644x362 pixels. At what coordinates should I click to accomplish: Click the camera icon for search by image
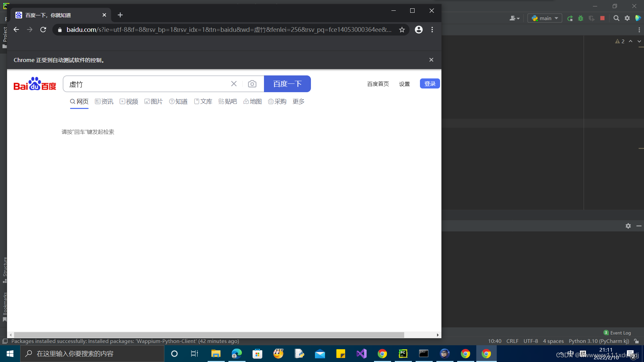point(252,84)
